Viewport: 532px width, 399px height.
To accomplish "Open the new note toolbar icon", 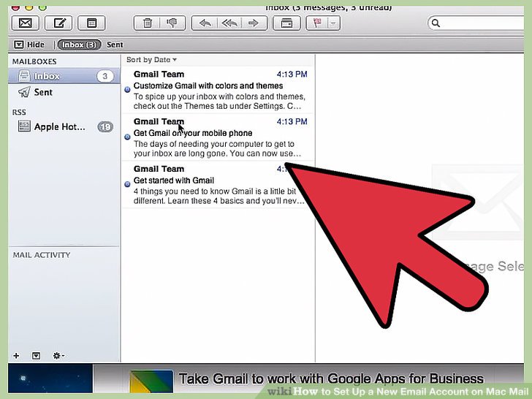I will click(91, 23).
